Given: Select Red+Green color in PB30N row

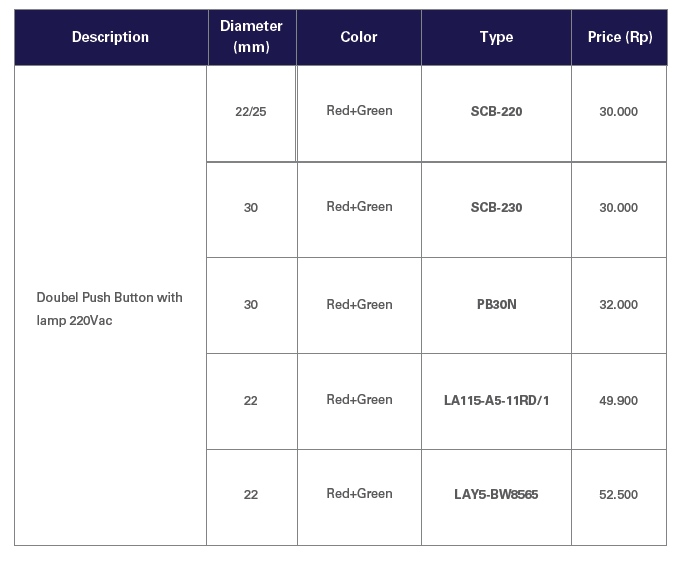Looking at the screenshot, I should click(359, 306).
